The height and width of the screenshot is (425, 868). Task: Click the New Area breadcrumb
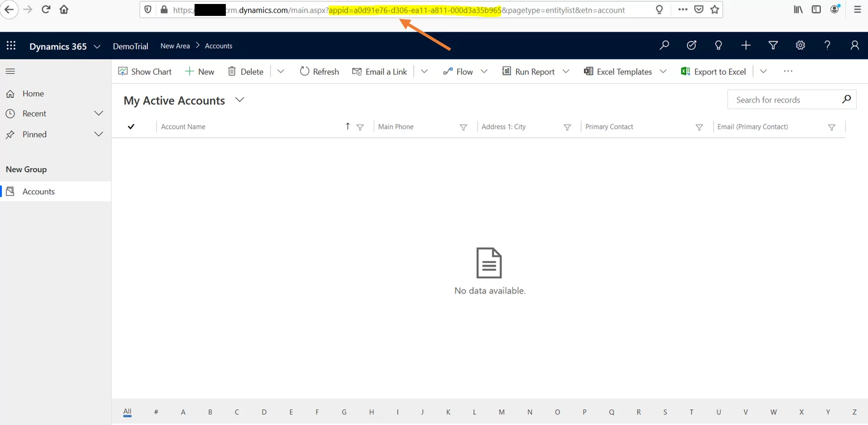click(175, 46)
